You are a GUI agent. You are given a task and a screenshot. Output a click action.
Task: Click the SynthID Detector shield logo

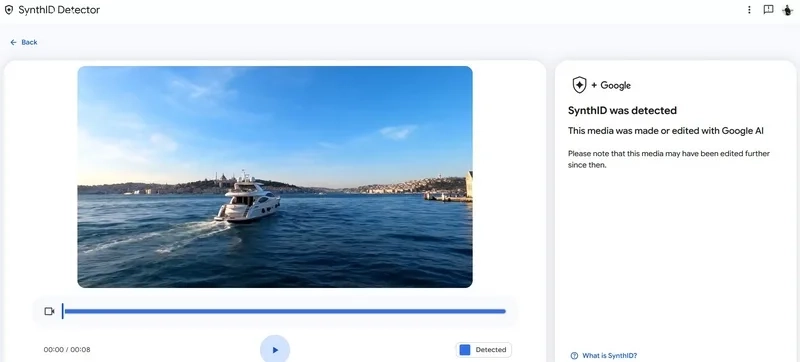point(9,10)
